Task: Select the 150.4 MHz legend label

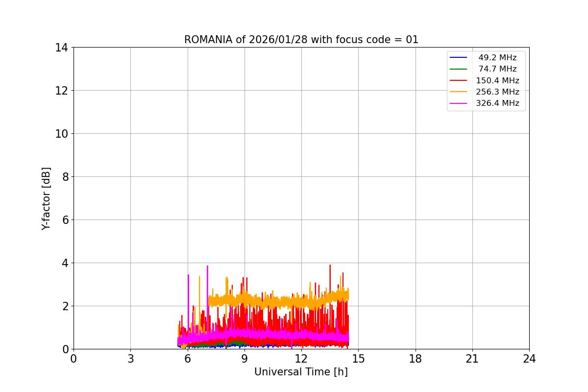Action: coord(497,80)
